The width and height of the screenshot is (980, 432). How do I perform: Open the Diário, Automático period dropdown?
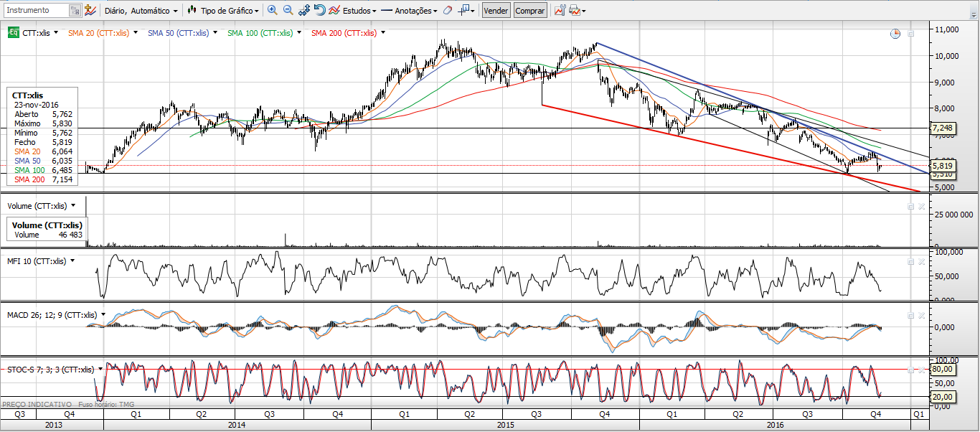(141, 11)
